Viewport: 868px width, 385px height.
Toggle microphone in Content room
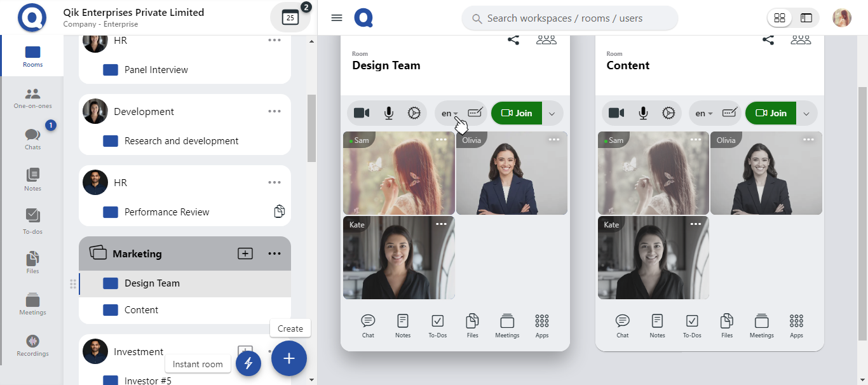[x=643, y=113]
